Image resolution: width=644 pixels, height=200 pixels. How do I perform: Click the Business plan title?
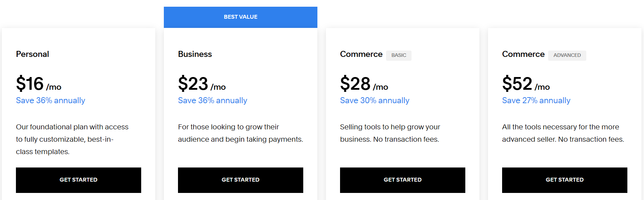click(195, 54)
